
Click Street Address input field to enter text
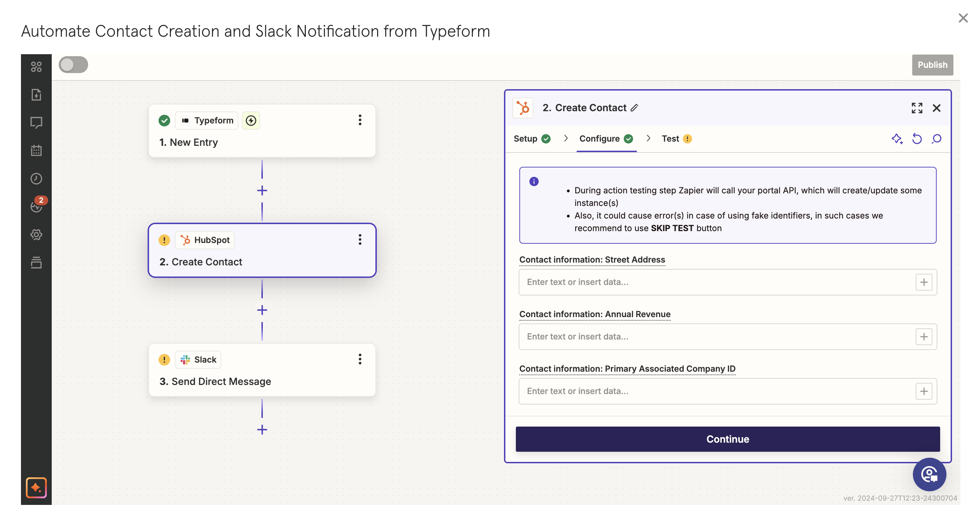coord(718,282)
